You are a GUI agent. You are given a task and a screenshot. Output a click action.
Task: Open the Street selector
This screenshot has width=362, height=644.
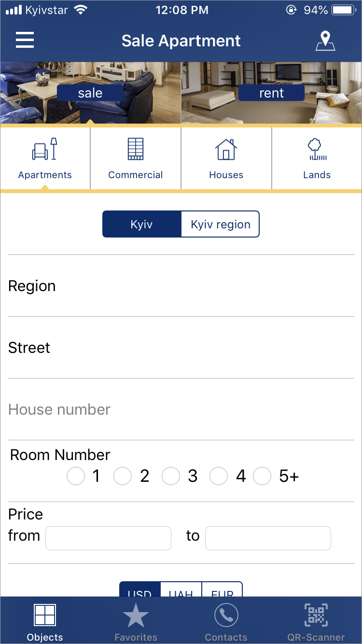[181, 348]
